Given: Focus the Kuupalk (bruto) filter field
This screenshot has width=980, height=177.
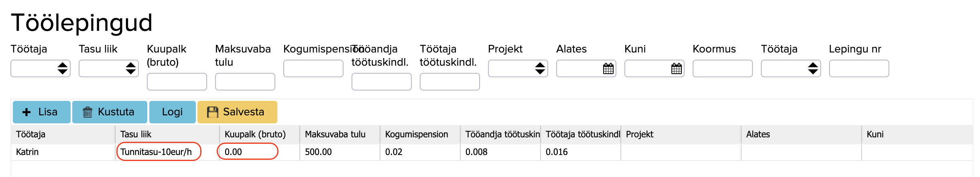Looking at the screenshot, I should [x=177, y=82].
